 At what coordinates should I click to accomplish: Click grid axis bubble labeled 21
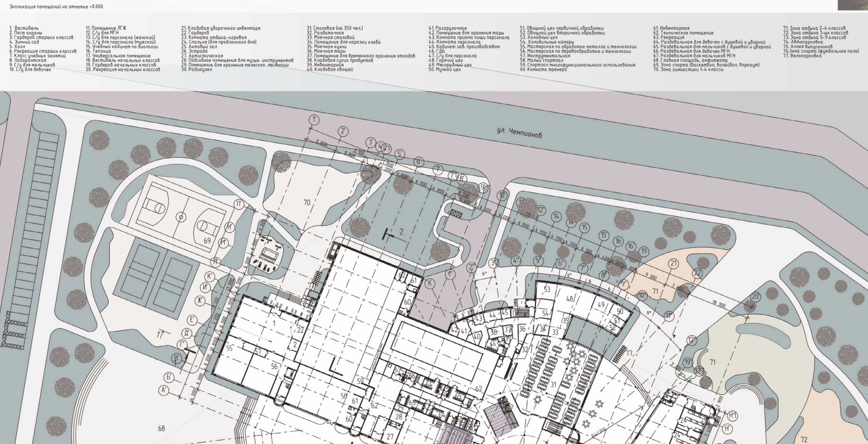pos(673,264)
